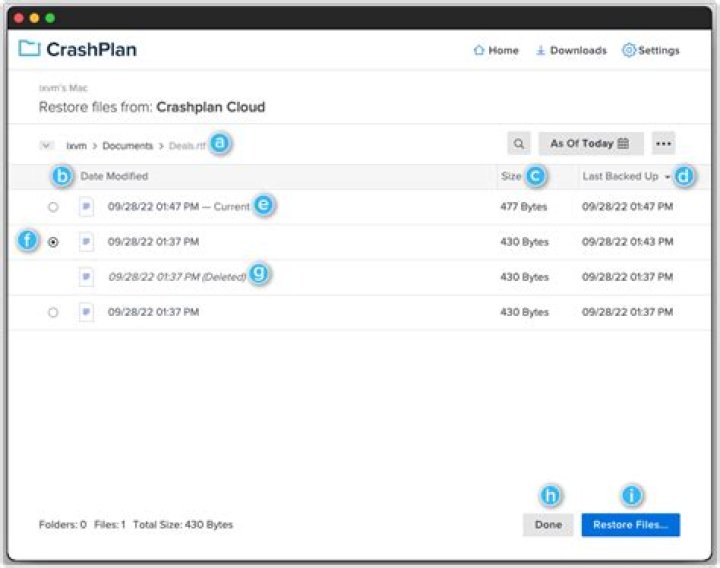The height and width of the screenshot is (568, 720).
Task: Click the Deals.rtf breadcrumb entry
Action: tap(187, 146)
